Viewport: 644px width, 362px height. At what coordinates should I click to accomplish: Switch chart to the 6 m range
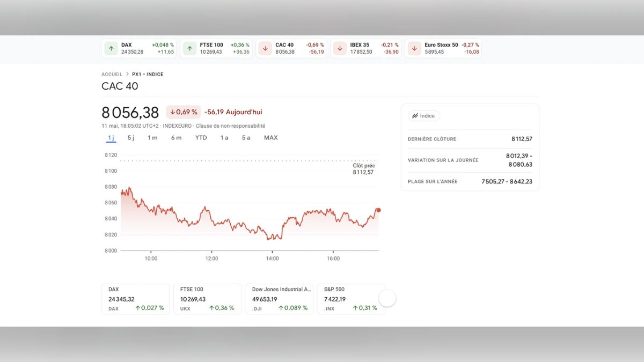pyautogui.click(x=176, y=138)
